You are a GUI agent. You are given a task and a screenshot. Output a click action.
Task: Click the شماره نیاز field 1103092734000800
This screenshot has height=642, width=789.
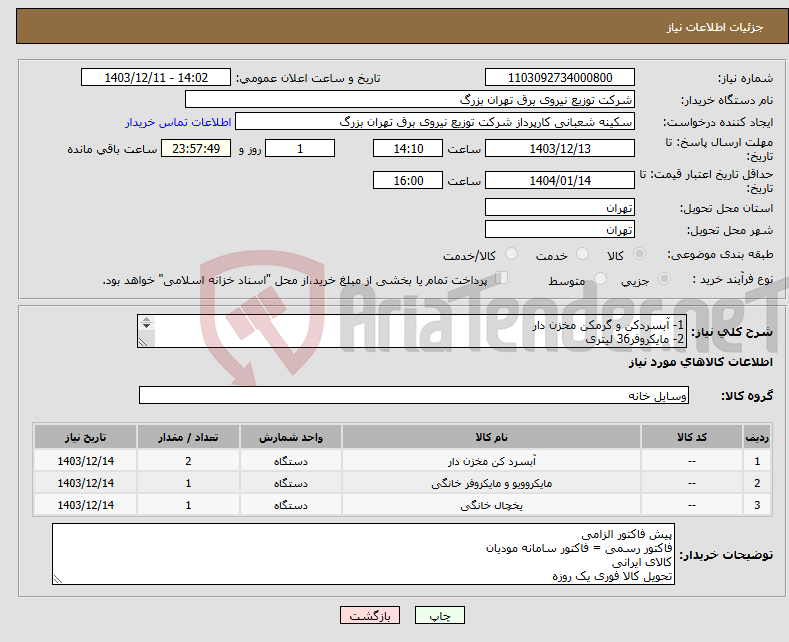pos(560,77)
